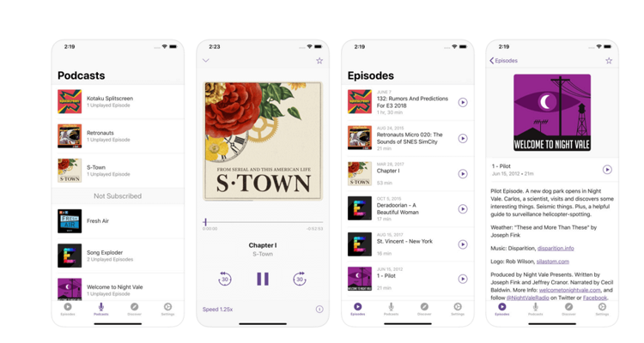Open Discover tab in detail screen
Viewport: 644px width, 343px height.
[568, 309]
